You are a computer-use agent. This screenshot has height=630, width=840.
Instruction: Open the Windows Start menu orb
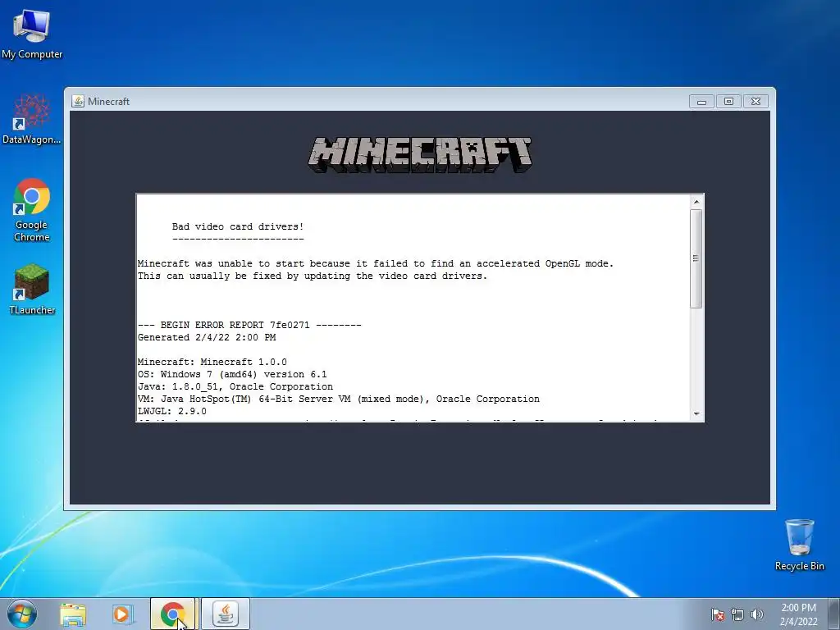[x=22, y=614]
